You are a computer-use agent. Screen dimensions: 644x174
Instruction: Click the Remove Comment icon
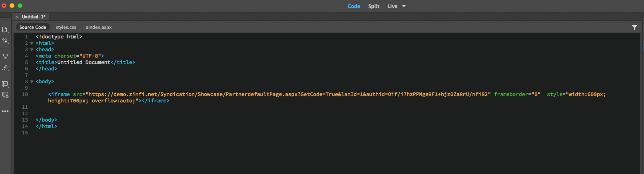(x=5, y=95)
